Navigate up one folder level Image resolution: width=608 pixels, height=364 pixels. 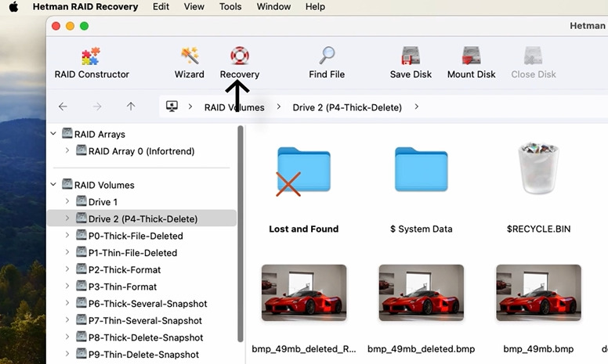pos(131,106)
